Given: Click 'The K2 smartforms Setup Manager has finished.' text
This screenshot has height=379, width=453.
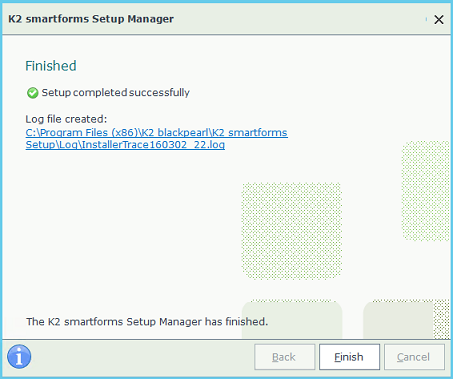Looking at the screenshot, I should click(x=147, y=322).
